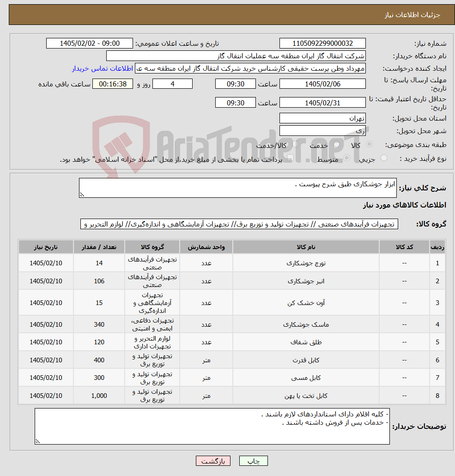Click item name آون خشک کن
The height and width of the screenshot is (476, 455).
(x=306, y=303)
